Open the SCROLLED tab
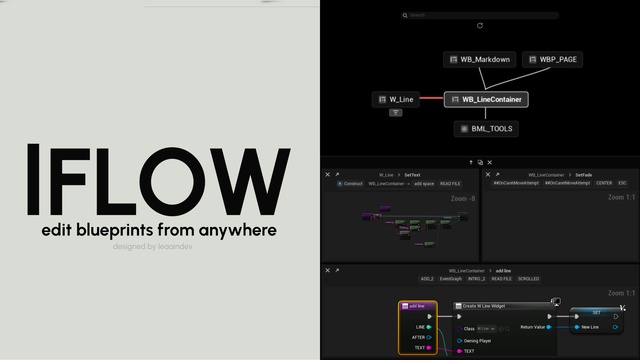 pos(529,279)
